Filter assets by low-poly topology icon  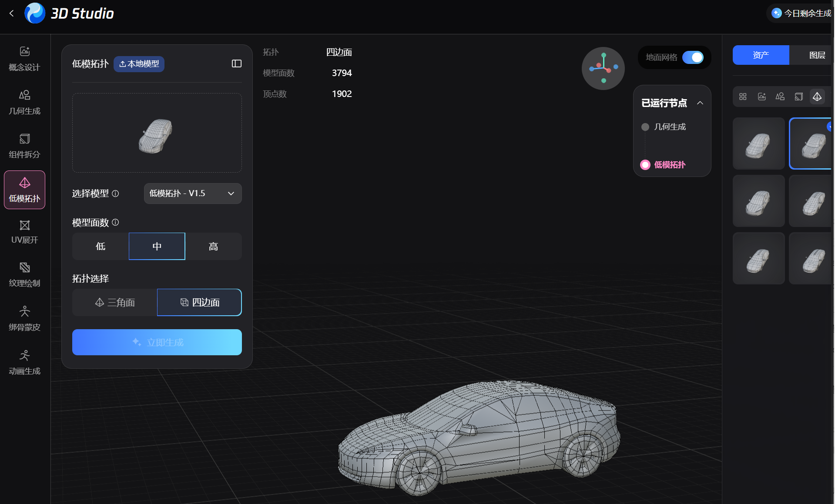point(817,97)
